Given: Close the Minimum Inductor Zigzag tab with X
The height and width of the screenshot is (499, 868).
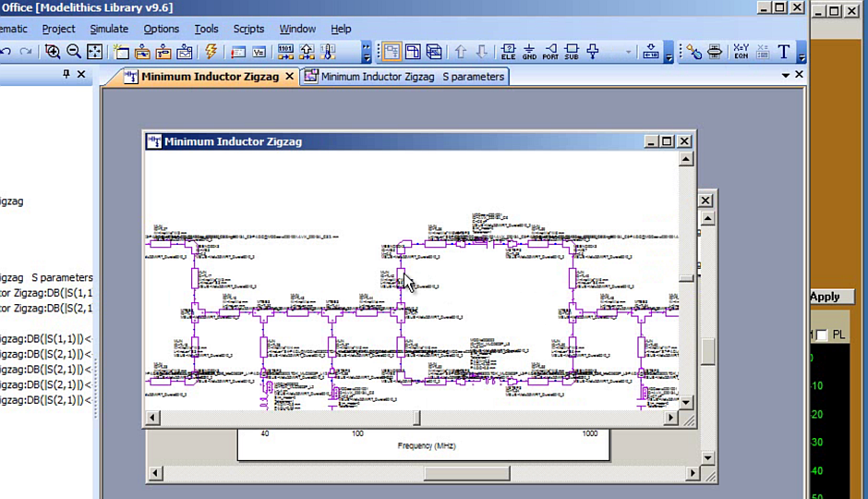Looking at the screenshot, I should click(290, 77).
